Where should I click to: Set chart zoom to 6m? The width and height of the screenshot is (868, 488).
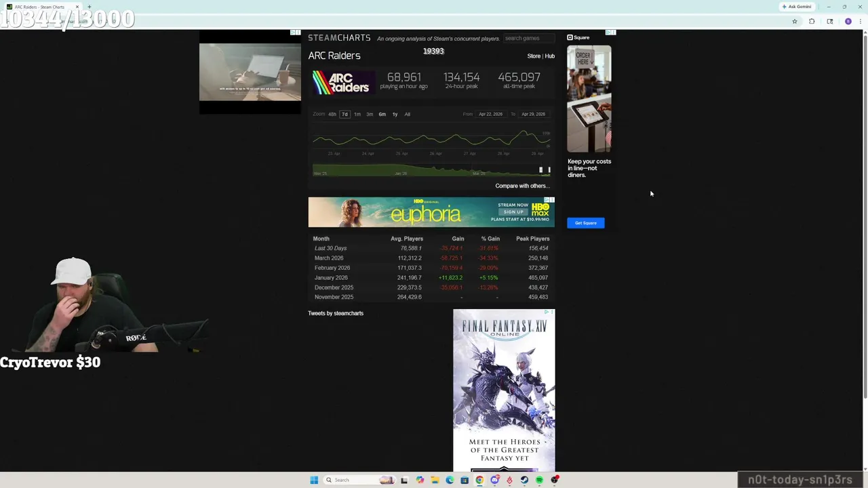382,114
